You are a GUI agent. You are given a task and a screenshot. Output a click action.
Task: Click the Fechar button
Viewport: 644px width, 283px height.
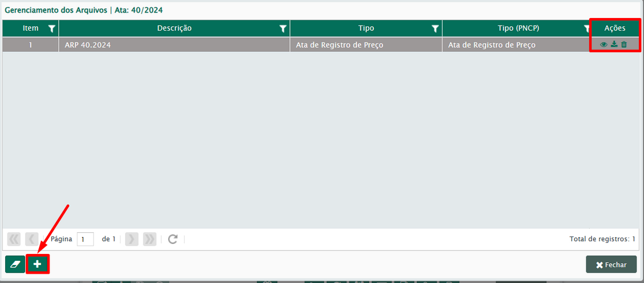tap(611, 264)
